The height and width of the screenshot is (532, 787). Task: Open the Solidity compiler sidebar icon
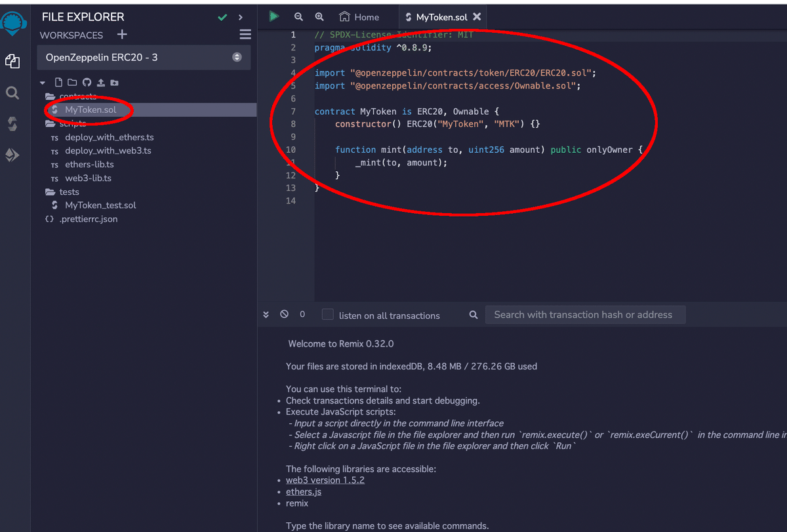(12, 123)
